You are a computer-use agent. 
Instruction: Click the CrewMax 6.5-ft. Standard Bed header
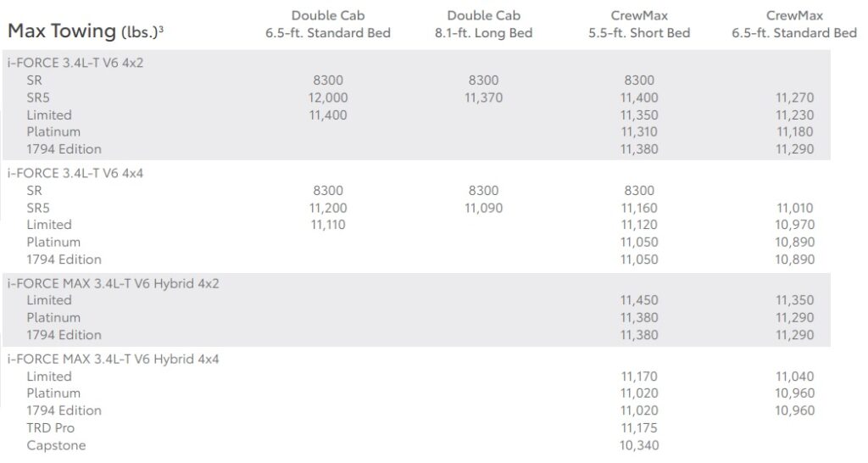coord(794,25)
